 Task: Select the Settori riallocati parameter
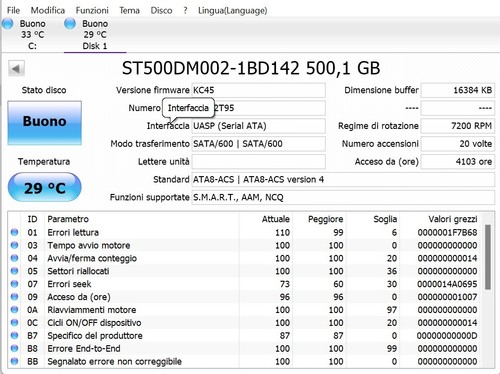78,271
